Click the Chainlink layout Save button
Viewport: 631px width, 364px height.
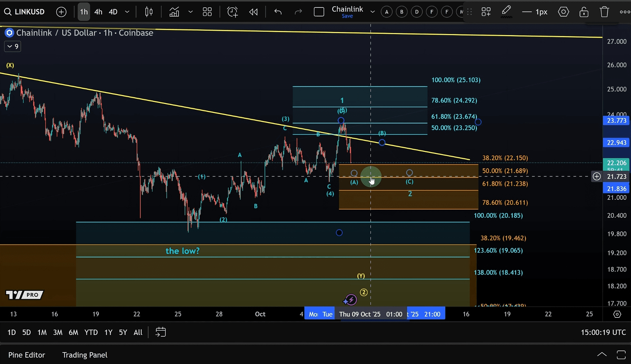coord(347,16)
